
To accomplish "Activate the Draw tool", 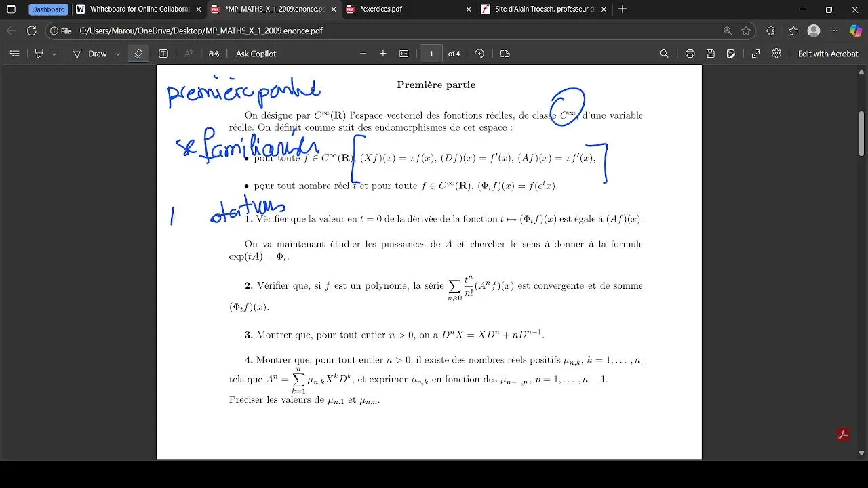I will [x=90, y=54].
